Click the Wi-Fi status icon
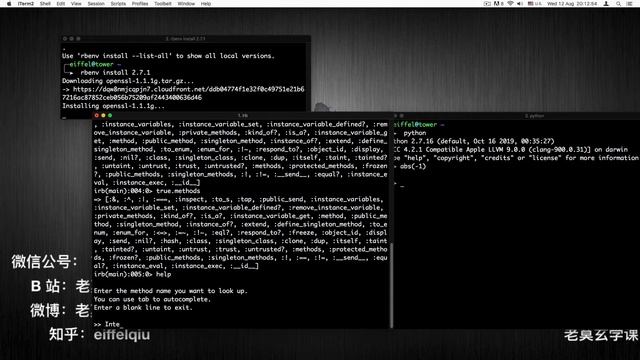 point(510,4)
